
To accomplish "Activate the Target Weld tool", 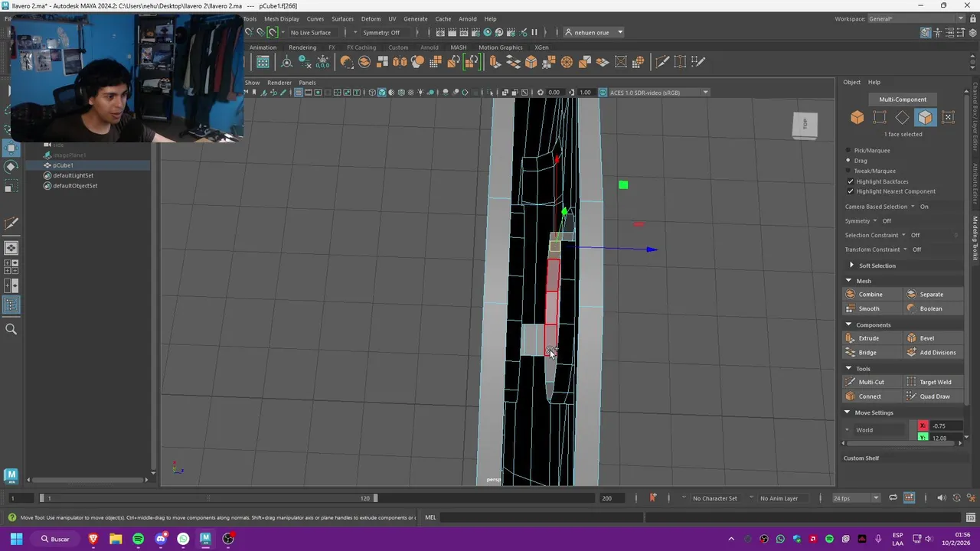I will [x=933, y=382].
